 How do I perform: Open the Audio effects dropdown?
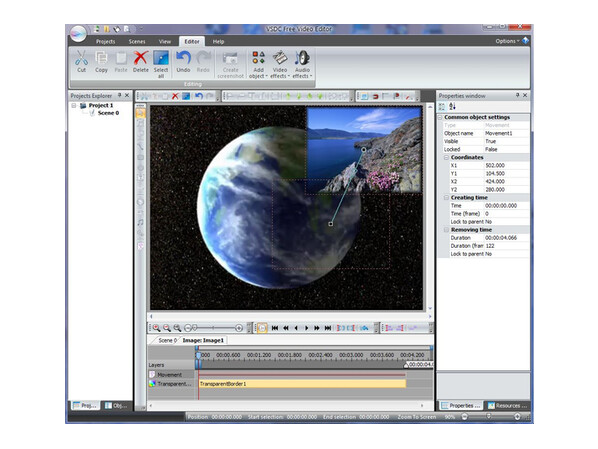[x=302, y=64]
